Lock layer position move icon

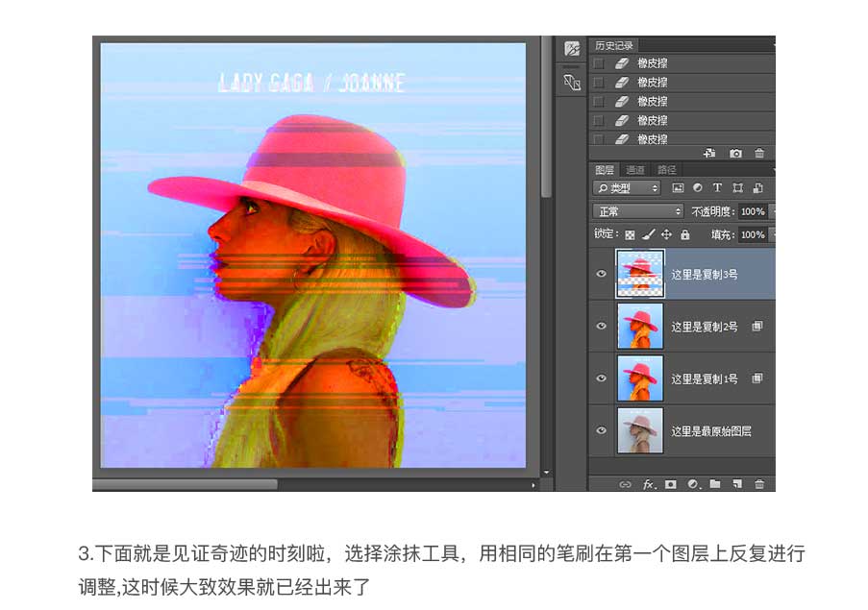pyautogui.click(x=666, y=234)
